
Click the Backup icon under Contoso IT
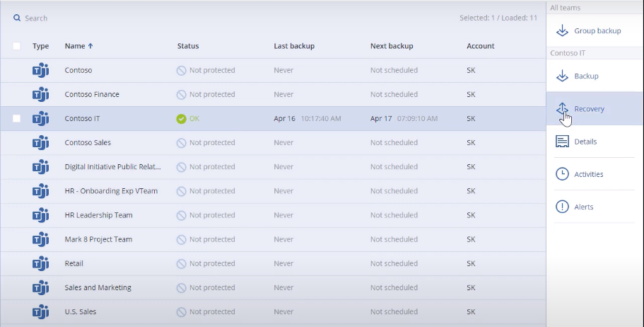[562, 76]
